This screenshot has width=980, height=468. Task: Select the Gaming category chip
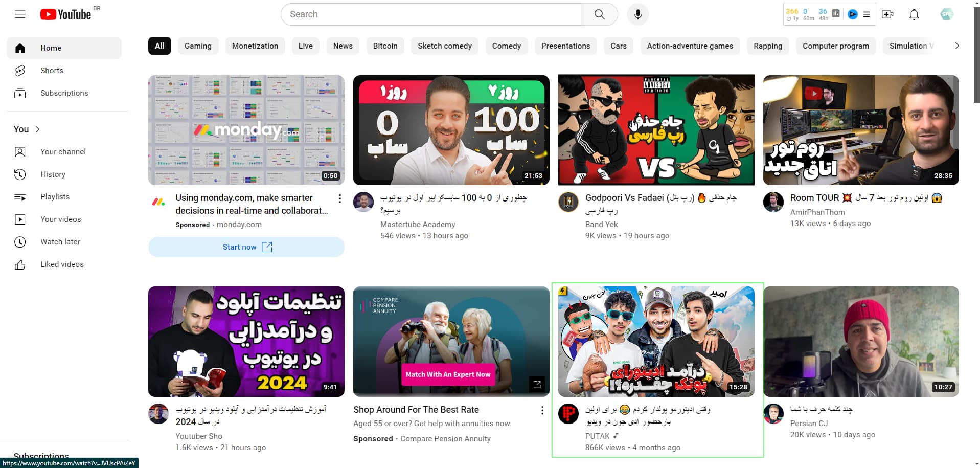(198, 46)
